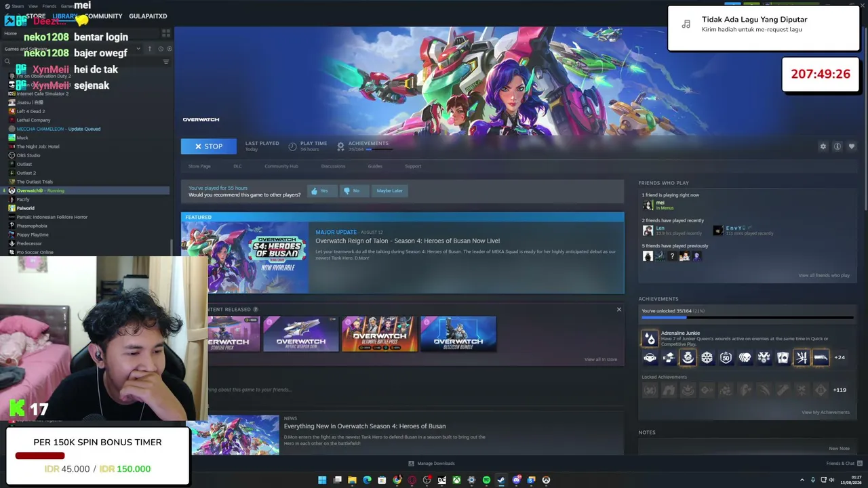
Task: Open the playing cards achievement icon
Action: click(783, 357)
